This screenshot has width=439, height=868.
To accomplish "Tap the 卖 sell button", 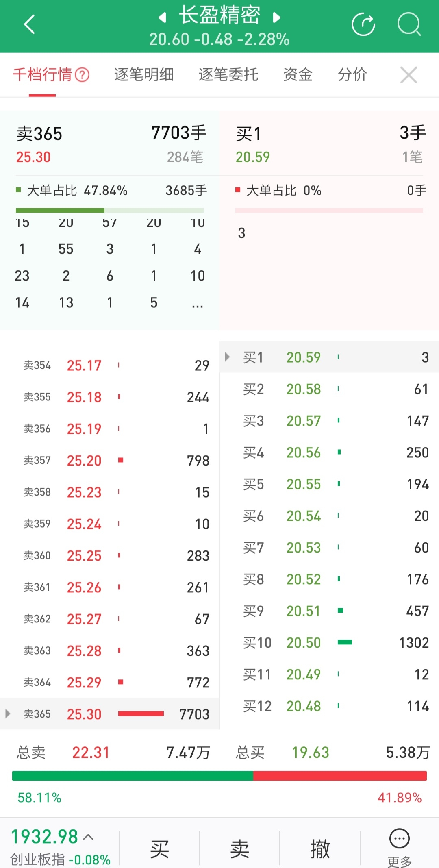I will pyautogui.click(x=239, y=848).
